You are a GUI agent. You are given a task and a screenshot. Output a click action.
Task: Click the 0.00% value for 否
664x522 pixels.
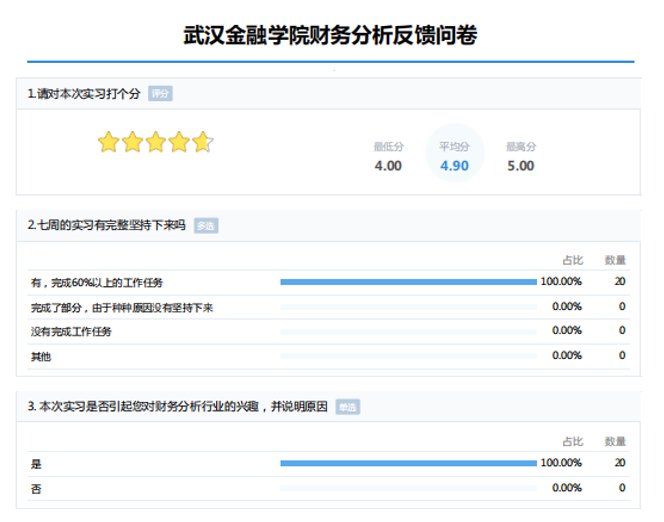pos(567,488)
